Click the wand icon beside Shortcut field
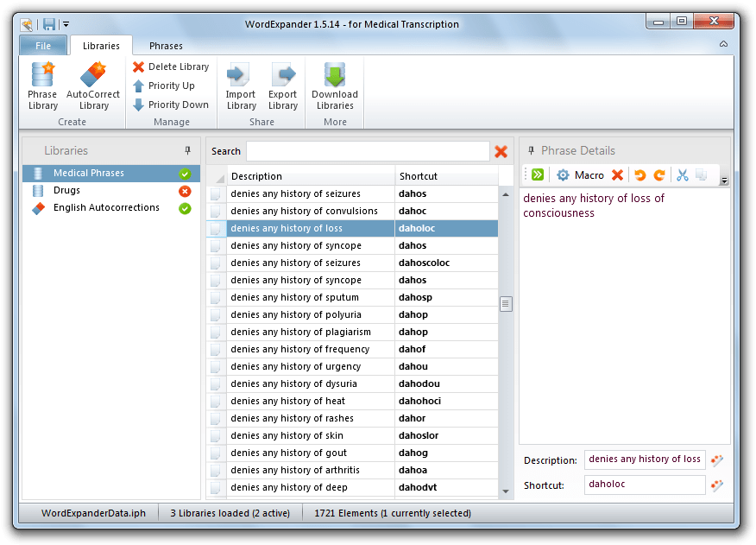The width and height of the screenshot is (756, 545). tap(717, 485)
